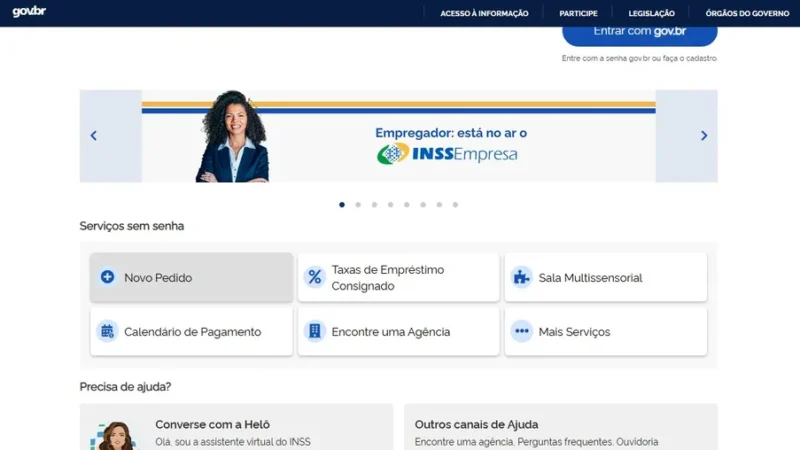Click the Precisa de ajuda? heading

[x=125, y=387]
